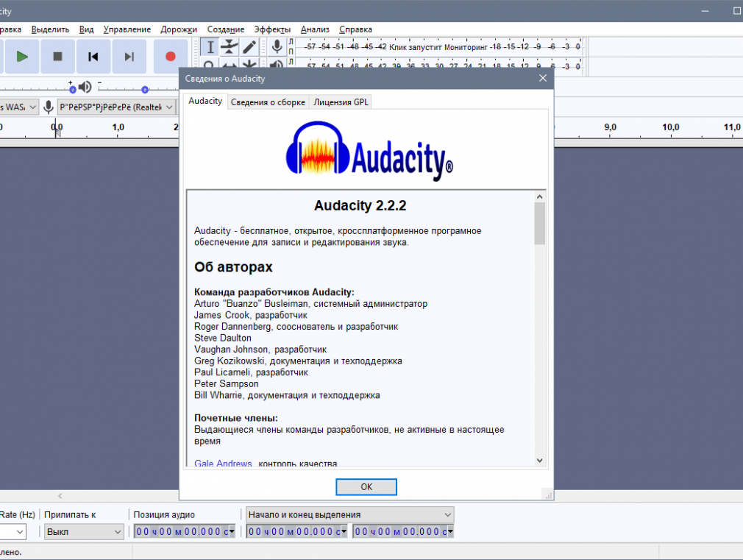Jump to start with Skip to Start button

point(93,57)
